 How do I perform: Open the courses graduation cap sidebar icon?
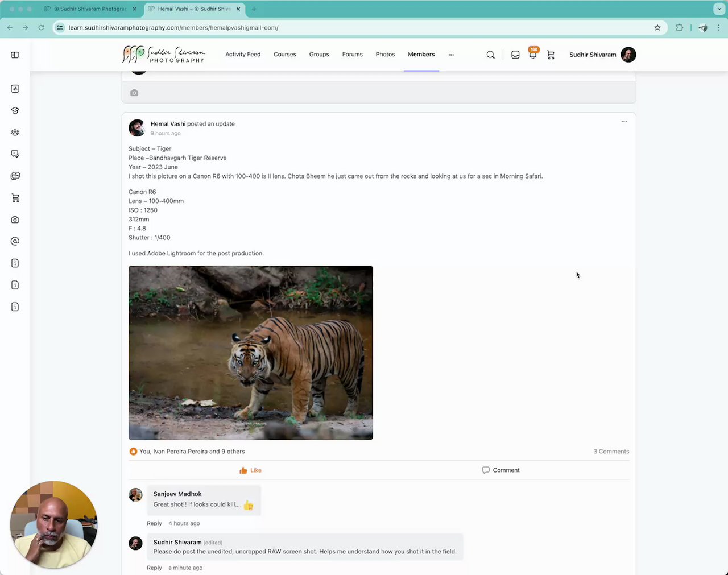[15, 111]
